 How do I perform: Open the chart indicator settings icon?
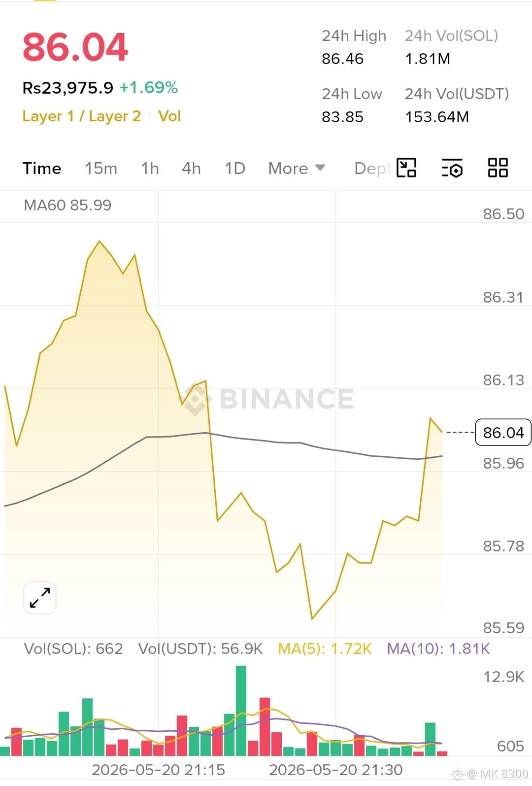click(452, 168)
